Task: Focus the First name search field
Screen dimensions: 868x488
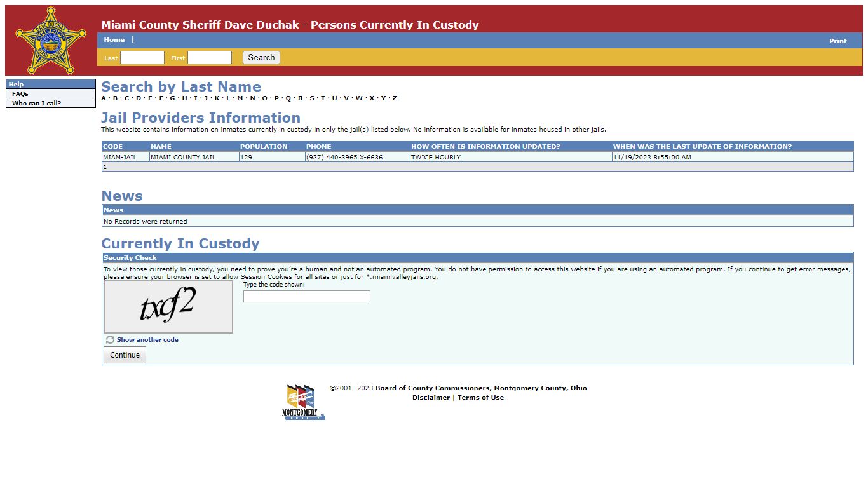Action: 210,58
